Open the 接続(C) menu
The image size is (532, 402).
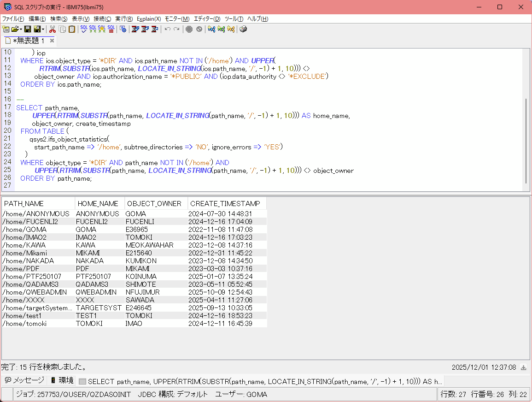pyautogui.click(x=102, y=19)
